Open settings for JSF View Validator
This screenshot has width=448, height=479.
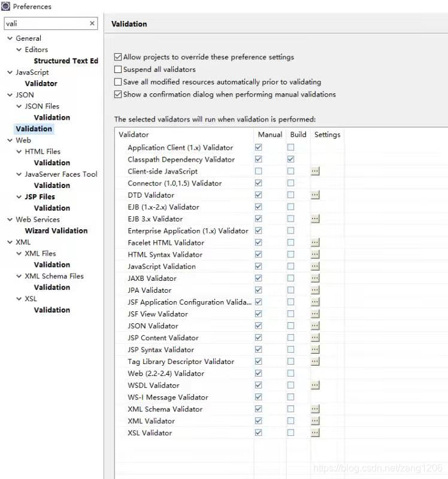(315, 314)
